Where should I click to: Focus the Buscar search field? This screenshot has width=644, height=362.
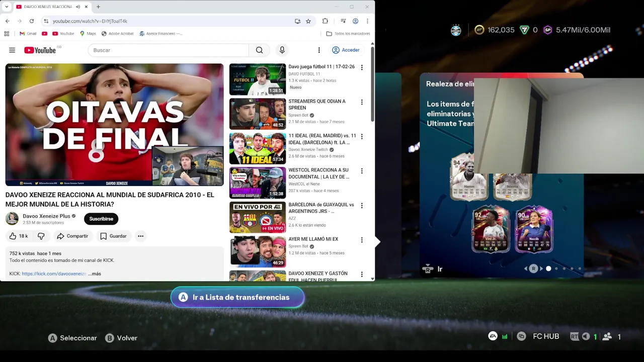[169, 50]
